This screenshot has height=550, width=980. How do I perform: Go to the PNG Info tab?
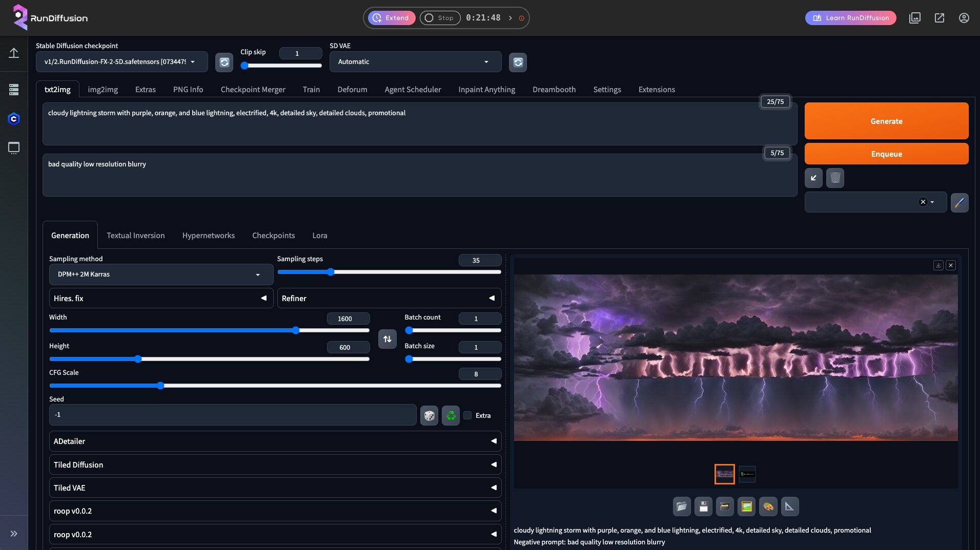(x=188, y=90)
